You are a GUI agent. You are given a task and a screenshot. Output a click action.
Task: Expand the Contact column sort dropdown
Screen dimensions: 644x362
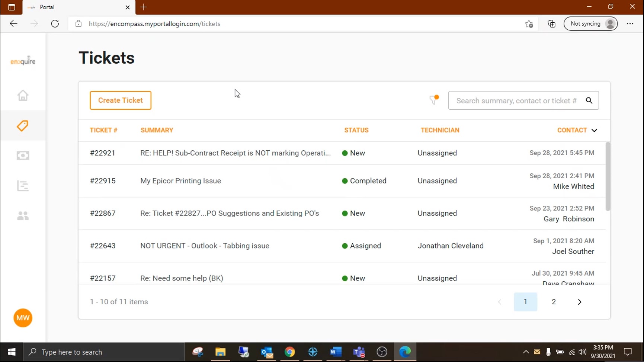pyautogui.click(x=595, y=130)
